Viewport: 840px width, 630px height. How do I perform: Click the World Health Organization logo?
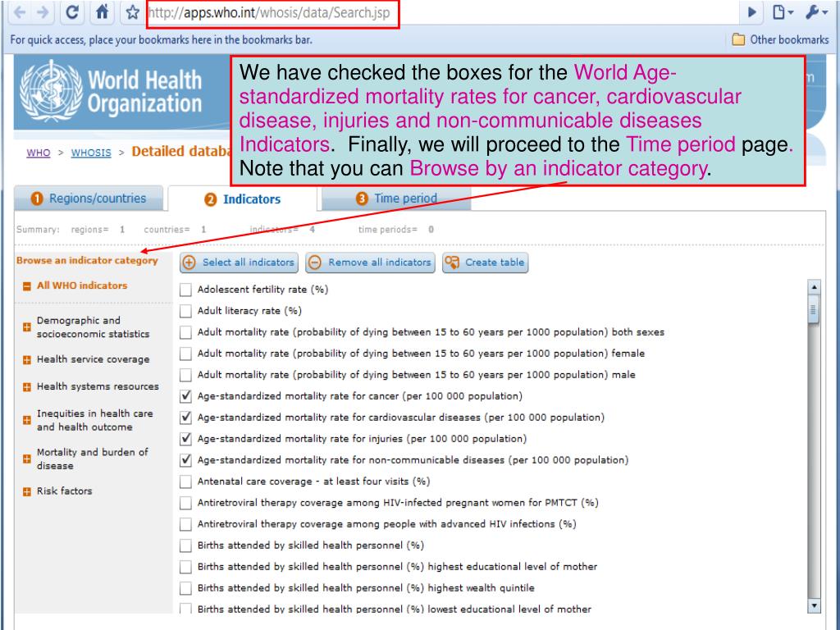tap(111, 91)
